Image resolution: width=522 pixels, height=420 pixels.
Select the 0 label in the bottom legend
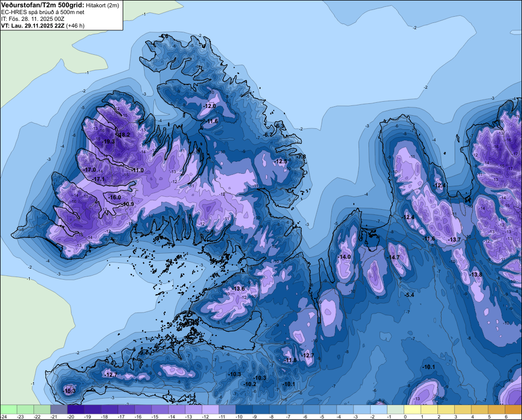[405, 417]
